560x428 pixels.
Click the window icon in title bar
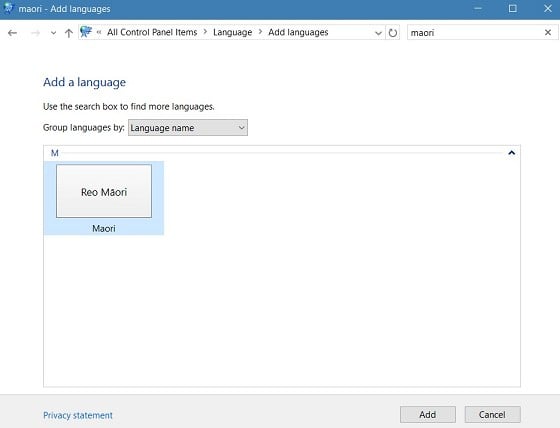[x=8, y=8]
